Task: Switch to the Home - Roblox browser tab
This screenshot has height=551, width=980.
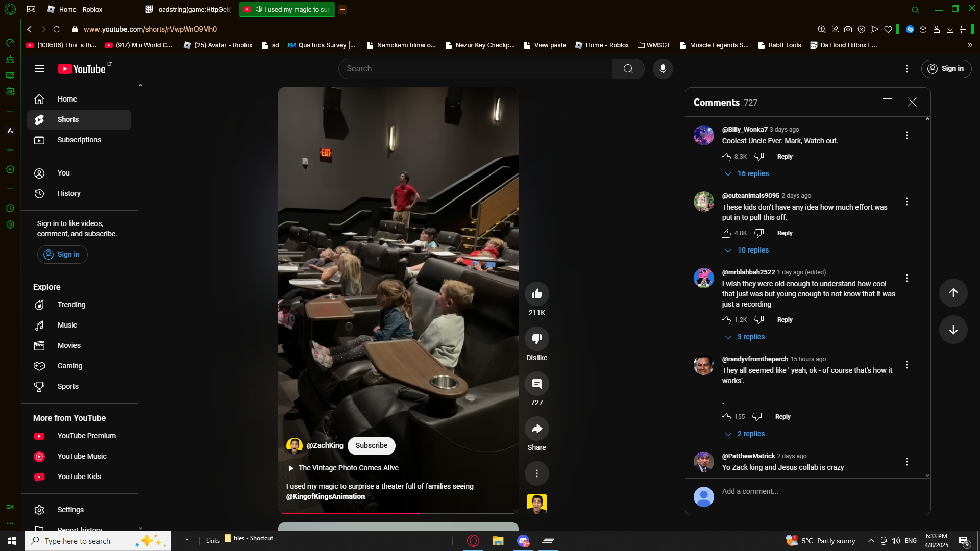Action: pos(80,9)
